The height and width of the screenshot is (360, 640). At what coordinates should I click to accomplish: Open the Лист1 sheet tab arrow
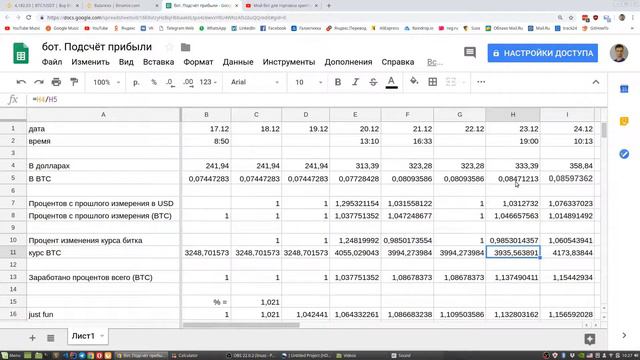[x=102, y=336]
